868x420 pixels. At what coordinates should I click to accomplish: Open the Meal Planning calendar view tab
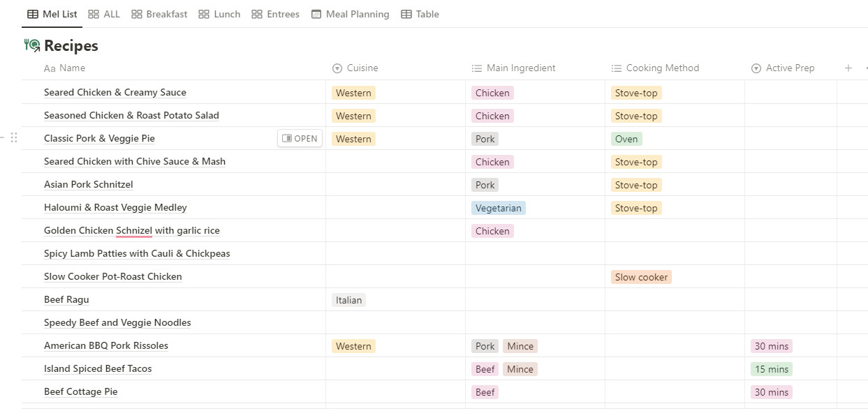[350, 14]
